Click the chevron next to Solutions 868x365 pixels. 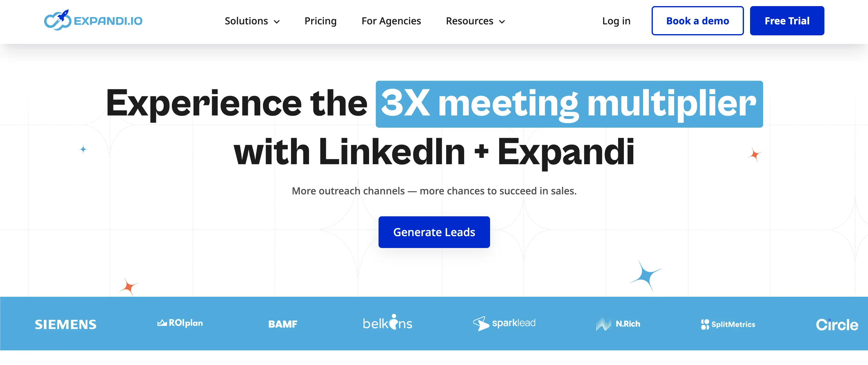pos(277,22)
